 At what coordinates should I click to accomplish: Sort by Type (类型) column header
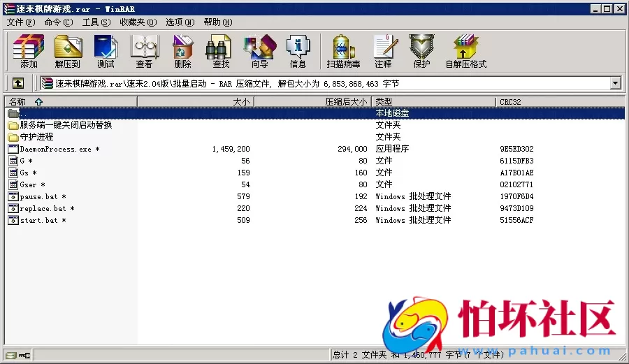point(433,102)
